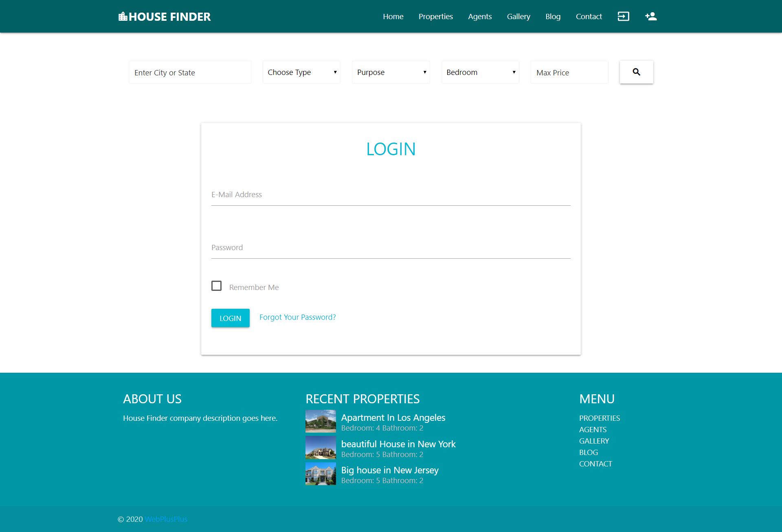782x532 pixels.
Task: Focus the E-Mail Address field
Action: 390,195
